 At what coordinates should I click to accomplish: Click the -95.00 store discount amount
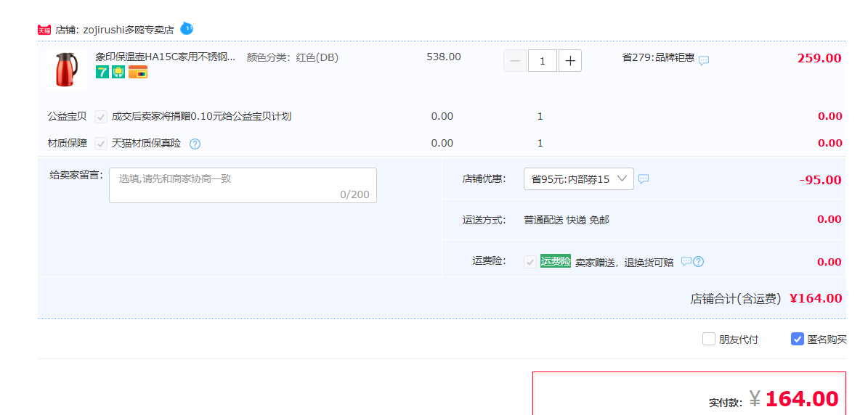820,180
